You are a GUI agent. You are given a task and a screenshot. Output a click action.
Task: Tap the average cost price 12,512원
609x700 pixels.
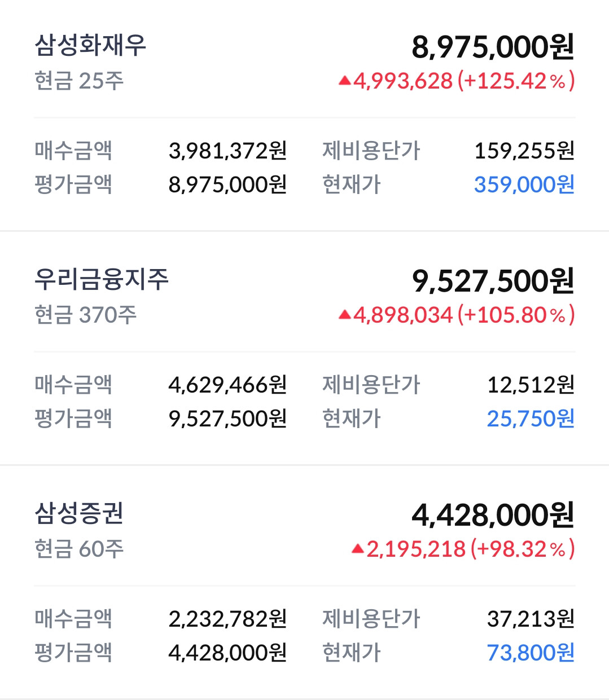531,385
